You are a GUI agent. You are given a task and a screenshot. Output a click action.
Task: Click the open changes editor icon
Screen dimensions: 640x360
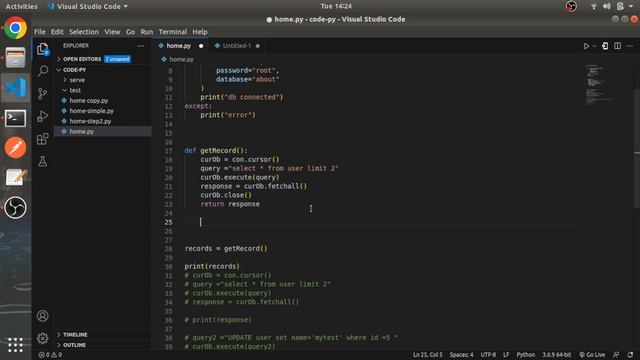coord(605,46)
